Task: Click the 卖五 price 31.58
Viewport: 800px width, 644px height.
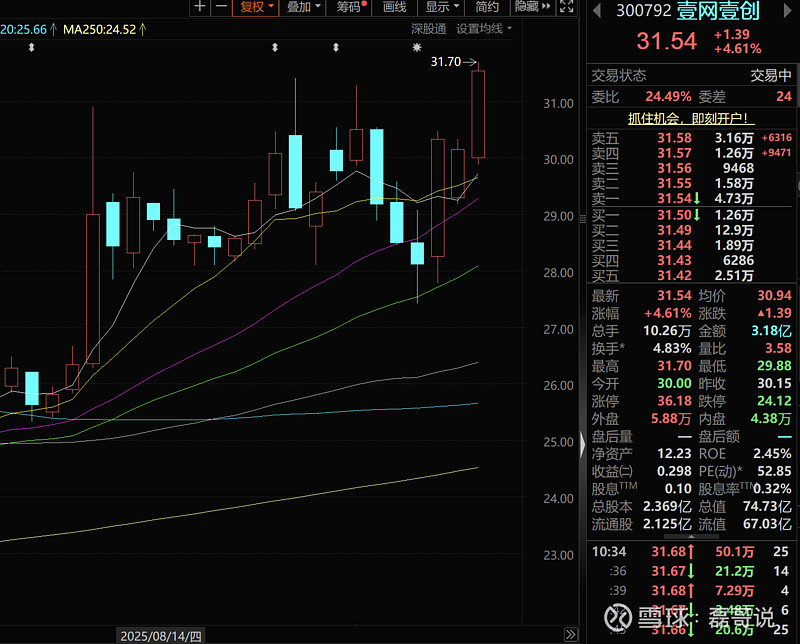Action: pos(674,138)
